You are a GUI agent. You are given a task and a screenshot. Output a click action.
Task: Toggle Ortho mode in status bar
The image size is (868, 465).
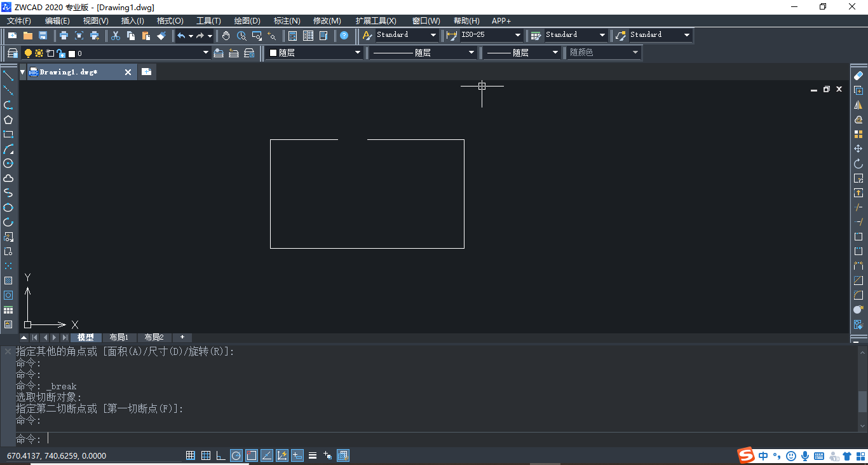(220, 455)
